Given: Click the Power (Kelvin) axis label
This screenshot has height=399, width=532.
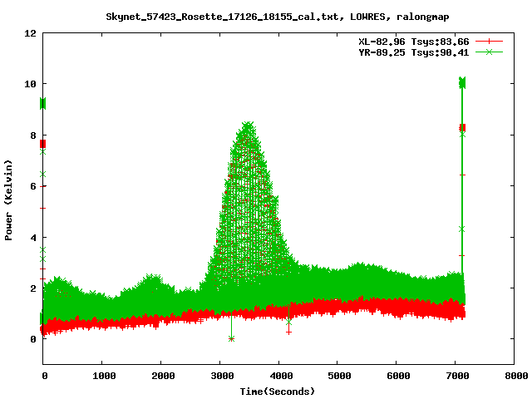Looking at the screenshot, I should (x=8, y=200).
